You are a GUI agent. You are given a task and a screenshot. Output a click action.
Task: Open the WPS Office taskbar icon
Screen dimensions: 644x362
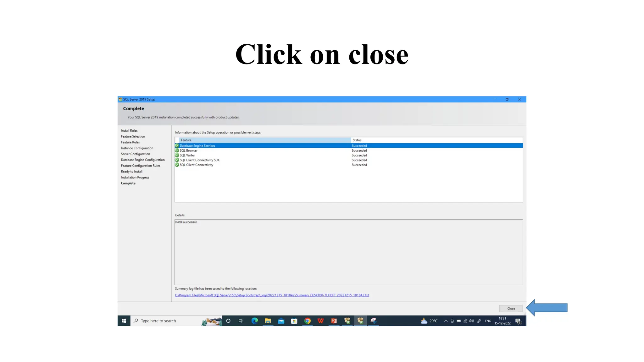(321, 321)
